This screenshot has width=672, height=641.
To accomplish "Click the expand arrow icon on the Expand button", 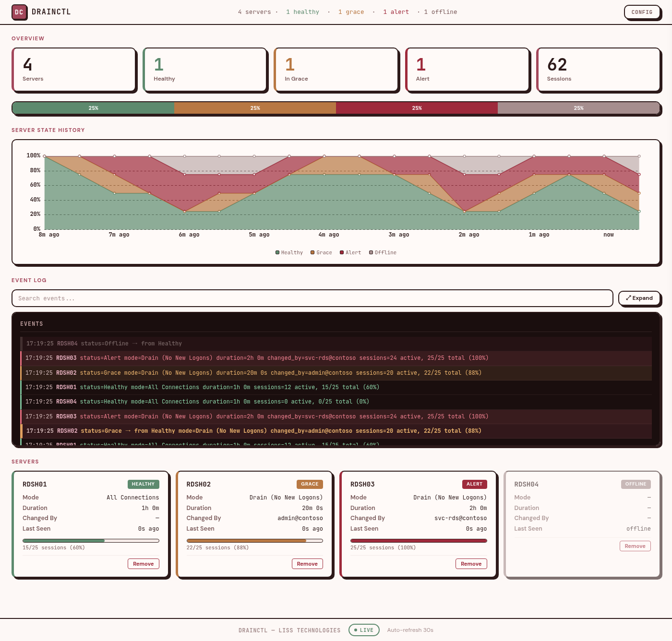I will tap(629, 298).
